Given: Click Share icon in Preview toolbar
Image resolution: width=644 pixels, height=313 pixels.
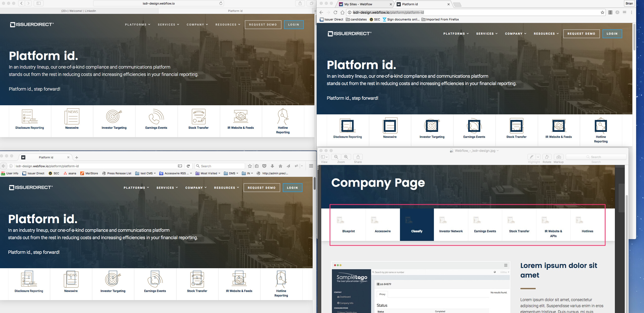Looking at the screenshot, I should [x=358, y=157].
